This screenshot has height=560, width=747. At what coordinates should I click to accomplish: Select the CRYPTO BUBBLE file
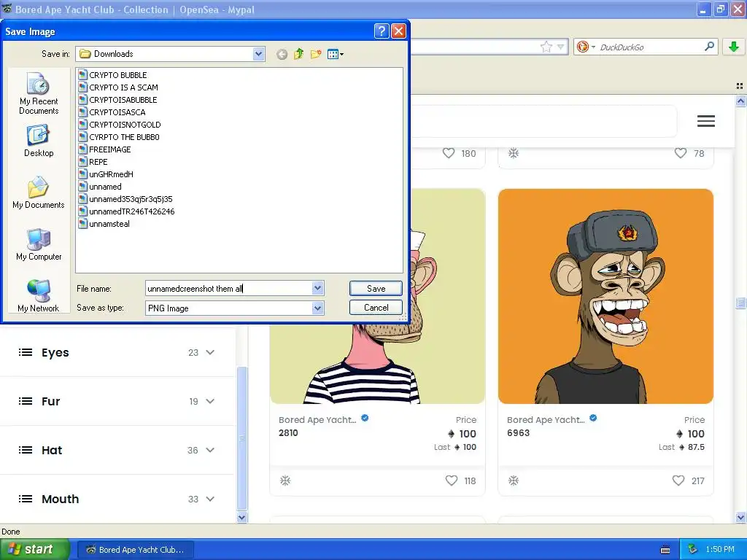pyautogui.click(x=113, y=75)
